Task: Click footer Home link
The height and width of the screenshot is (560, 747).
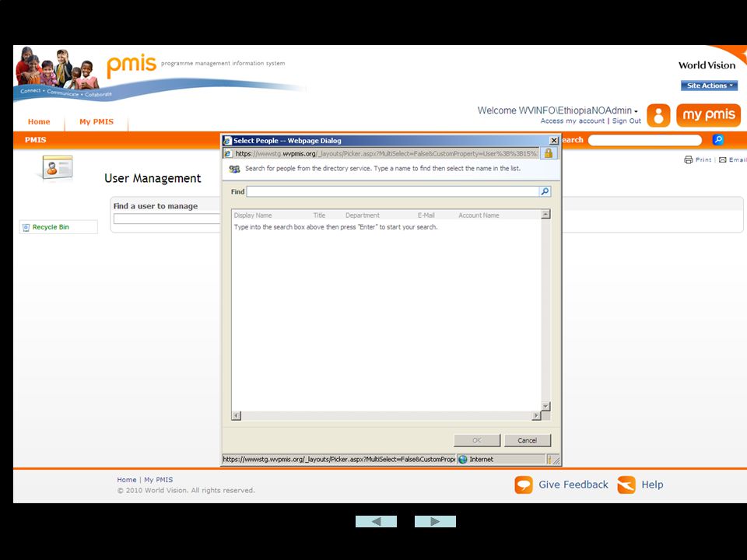Action: [127, 480]
